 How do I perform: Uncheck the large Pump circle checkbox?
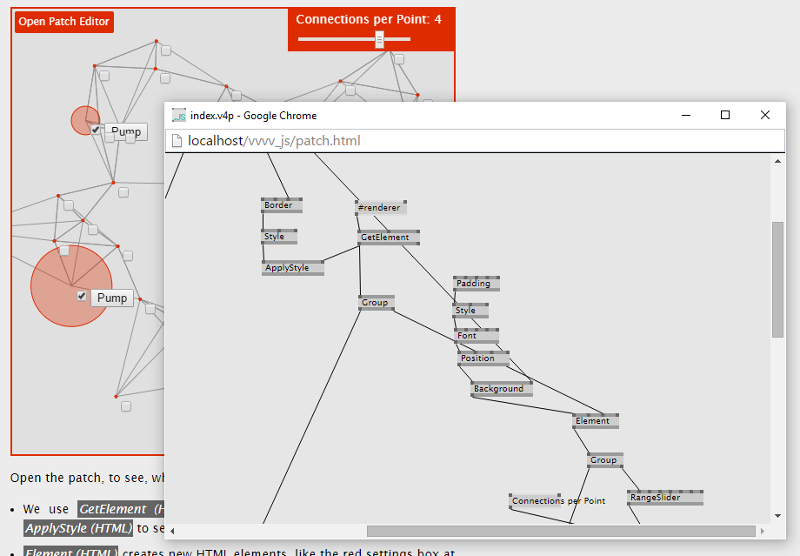pos(82,296)
